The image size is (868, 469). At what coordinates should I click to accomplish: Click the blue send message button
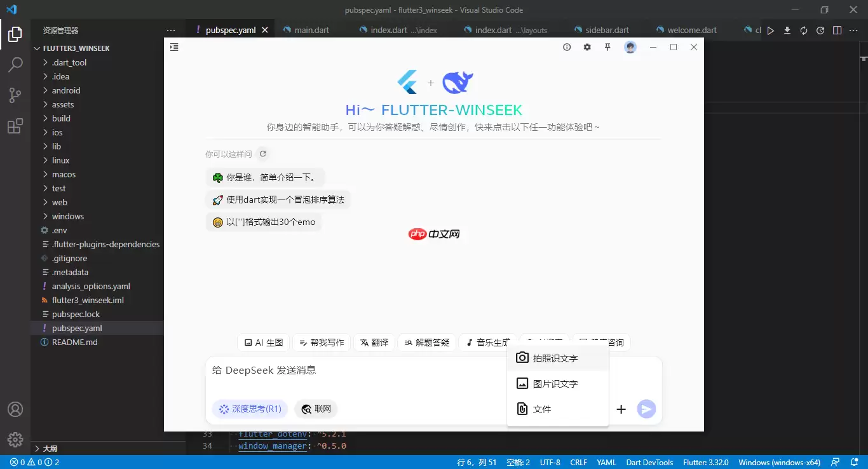coord(647,409)
